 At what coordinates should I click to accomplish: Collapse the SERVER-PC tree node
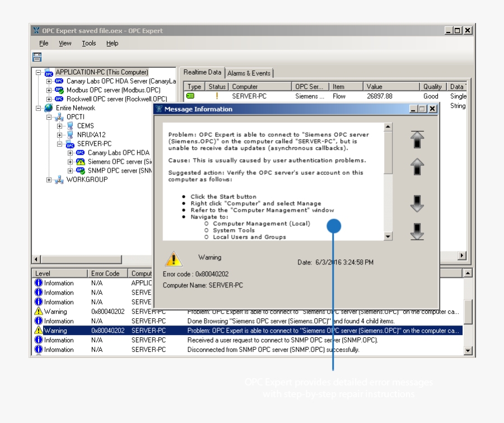pyautogui.click(x=58, y=143)
